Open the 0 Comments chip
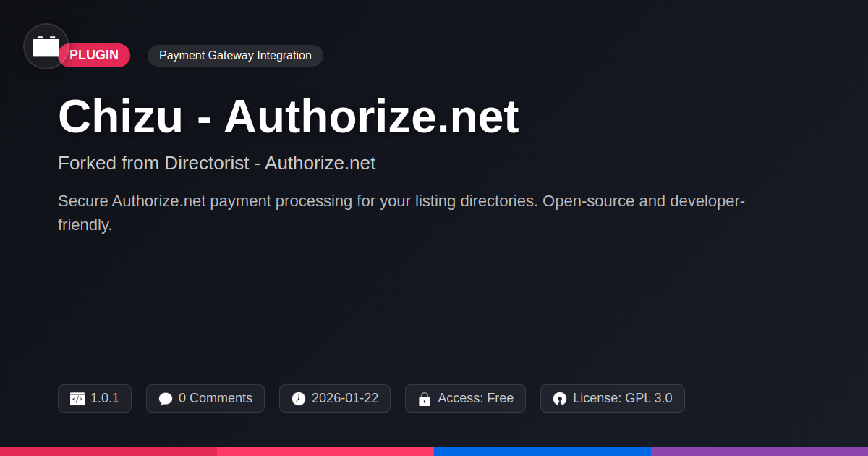 [x=205, y=399]
